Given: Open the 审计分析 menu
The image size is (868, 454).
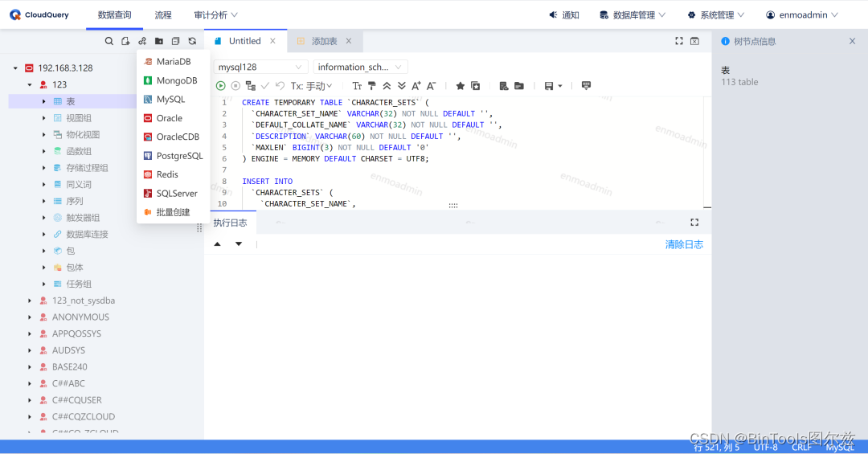Looking at the screenshot, I should click(x=216, y=15).
